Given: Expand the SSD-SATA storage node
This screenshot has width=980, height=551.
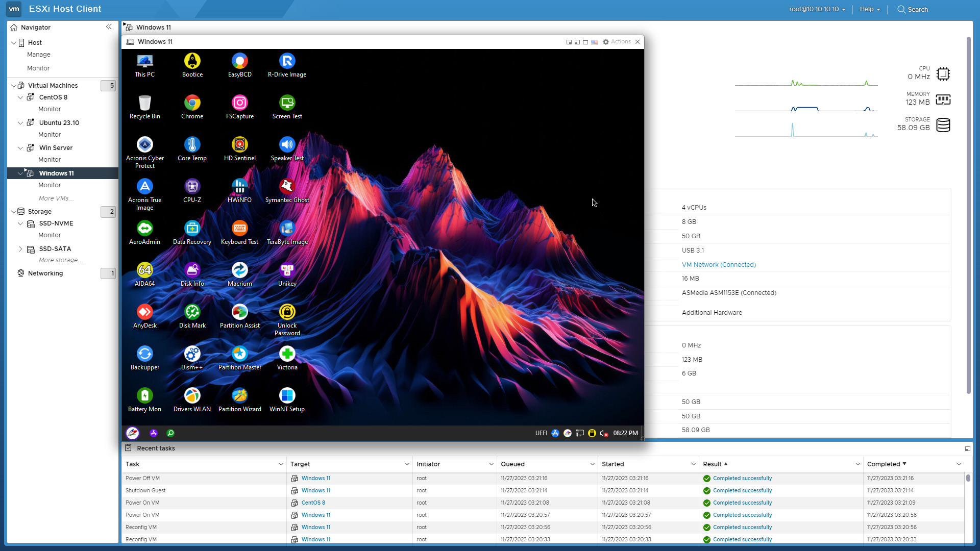Looking at the screenshot, I should (x=20, y=249).
